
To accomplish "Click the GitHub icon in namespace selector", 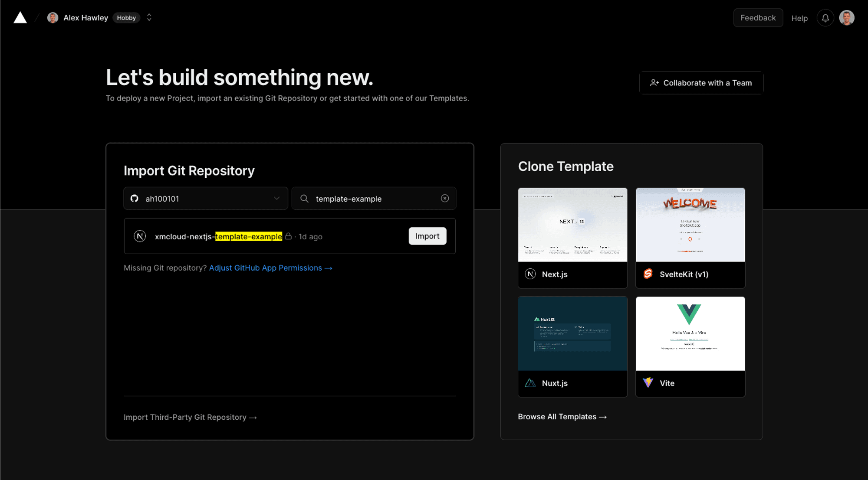I will 135,199.
